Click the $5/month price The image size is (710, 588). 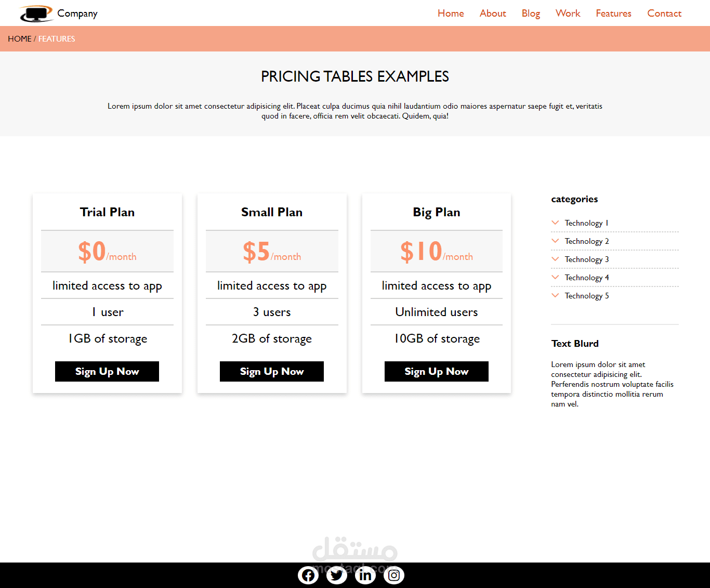click(x=272, y=251)
